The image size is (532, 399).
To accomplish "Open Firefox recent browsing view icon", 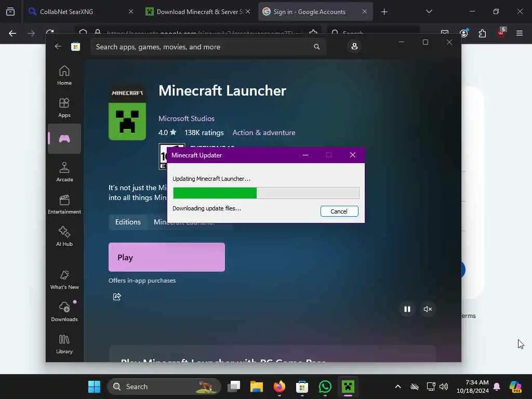I will (x=10, y=11).
